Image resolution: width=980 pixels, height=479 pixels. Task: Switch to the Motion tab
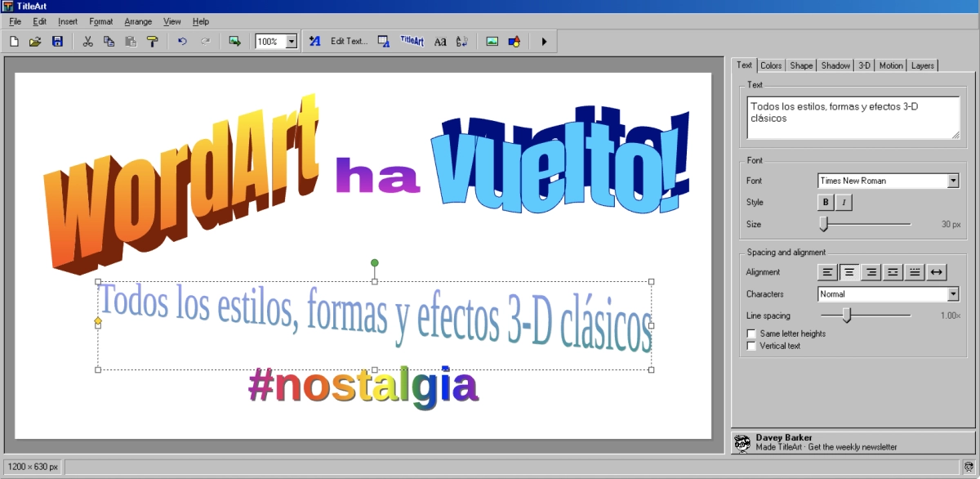click(891, 65)
